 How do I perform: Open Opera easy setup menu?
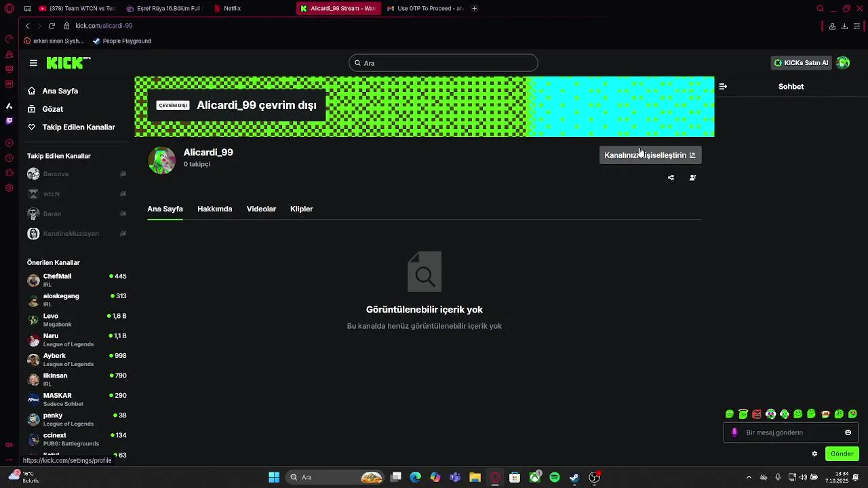[x=857, y=26]
